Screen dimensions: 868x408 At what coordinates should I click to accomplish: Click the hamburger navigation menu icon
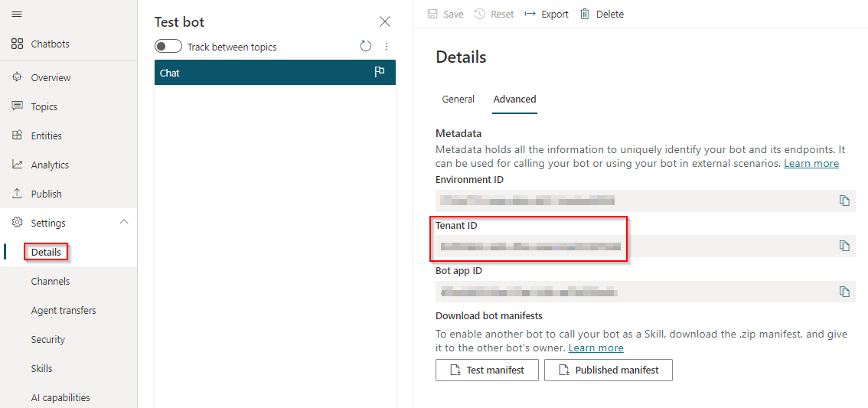click(17, 15)
